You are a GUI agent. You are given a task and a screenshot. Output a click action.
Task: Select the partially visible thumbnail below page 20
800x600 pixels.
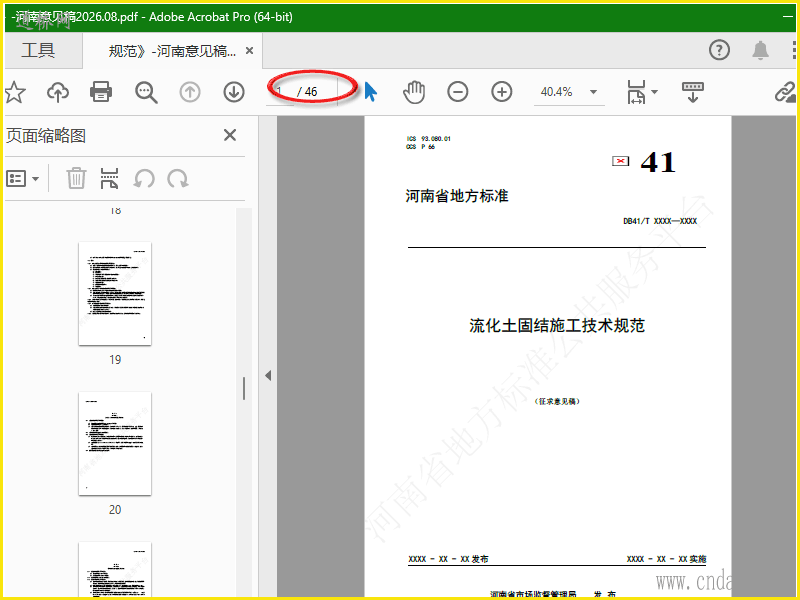pyautogui.click(x=115, y=569)
